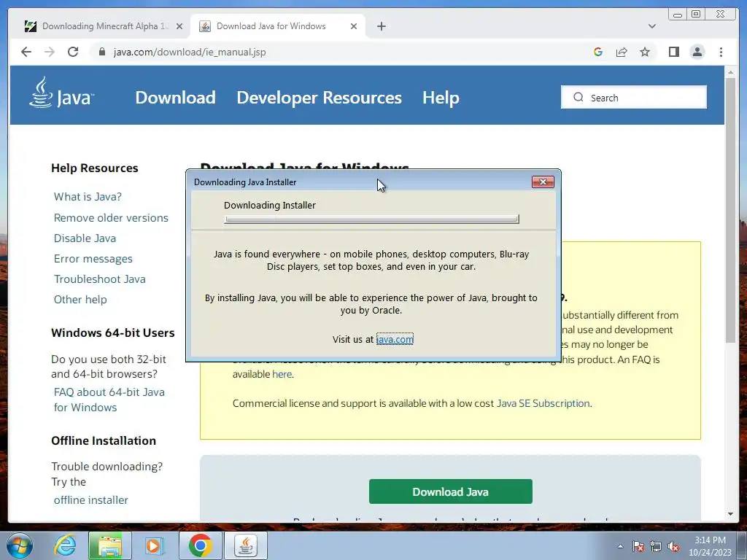The image size is (747, 560).
Task: Click java.com link in installer dialog
Action: tap(395, 339)
